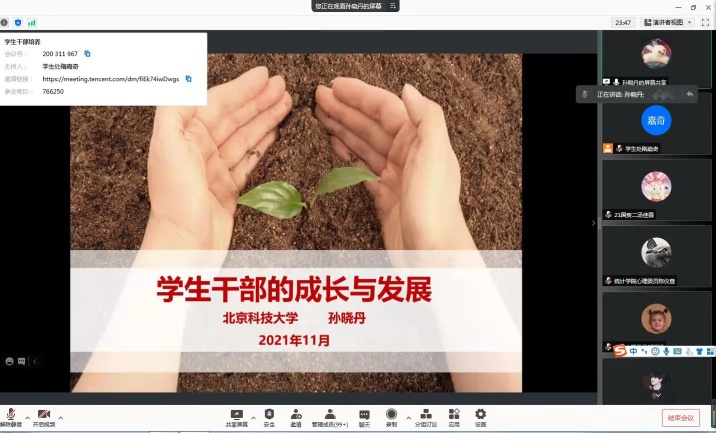716x433 pixels.
Task: Turn on camera with Start Video (开启视频)
Action: [x=43, y=416]
